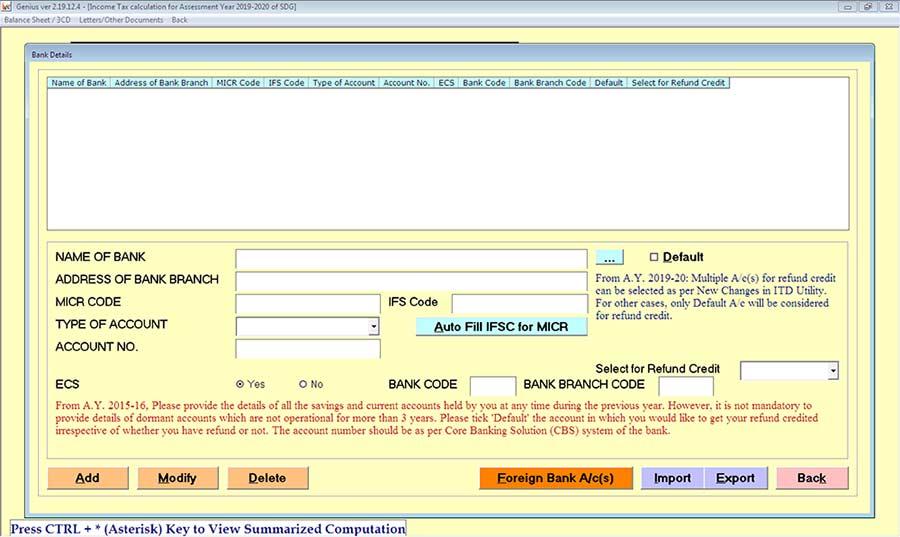900x537 pixels.
Task: Select No for ECS
Action: click(x=303, y=384)
